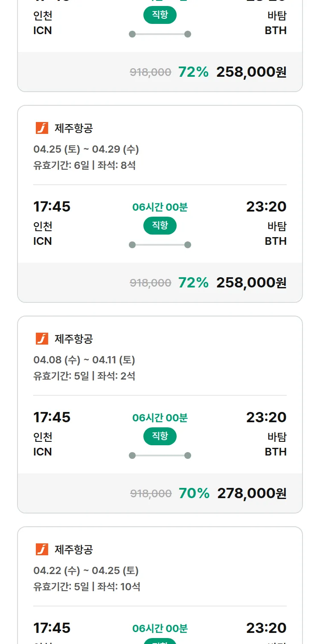Select the 278,000원 fare
The width and height of the screenshot is (320, 644).
tap(252, 493)
